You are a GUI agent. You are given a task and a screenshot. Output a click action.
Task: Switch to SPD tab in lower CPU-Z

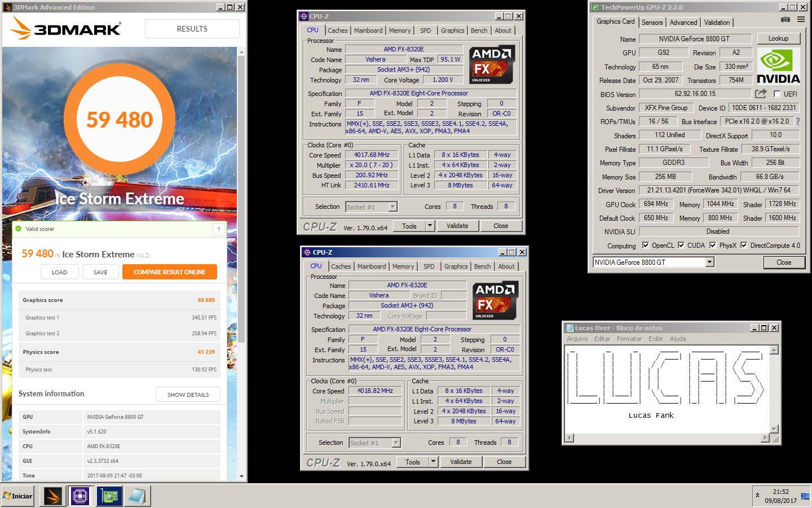(x=429, y=266)
